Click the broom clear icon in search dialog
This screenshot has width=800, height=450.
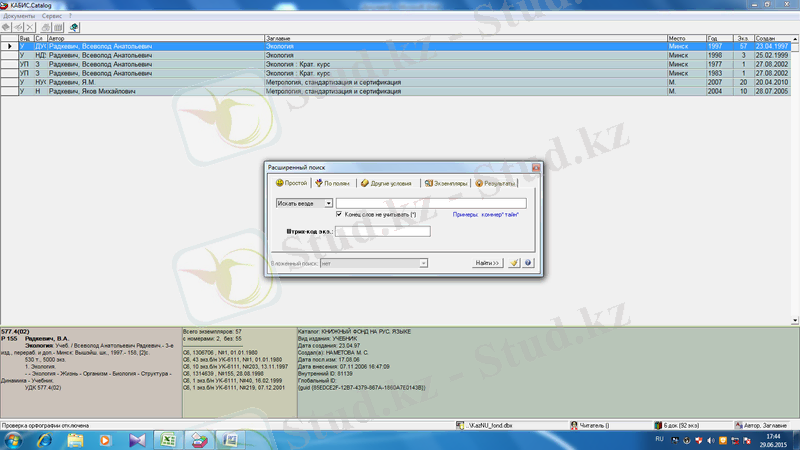click(x=514, y=262)
